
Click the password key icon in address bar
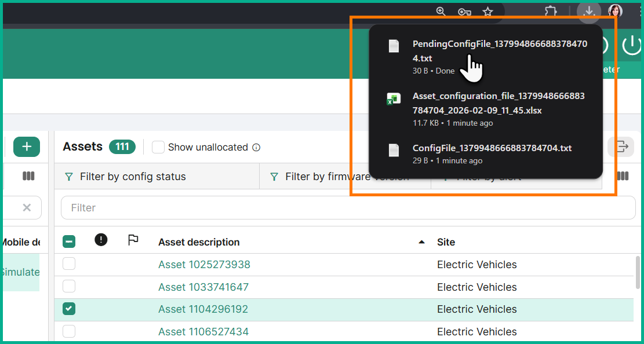464,11
